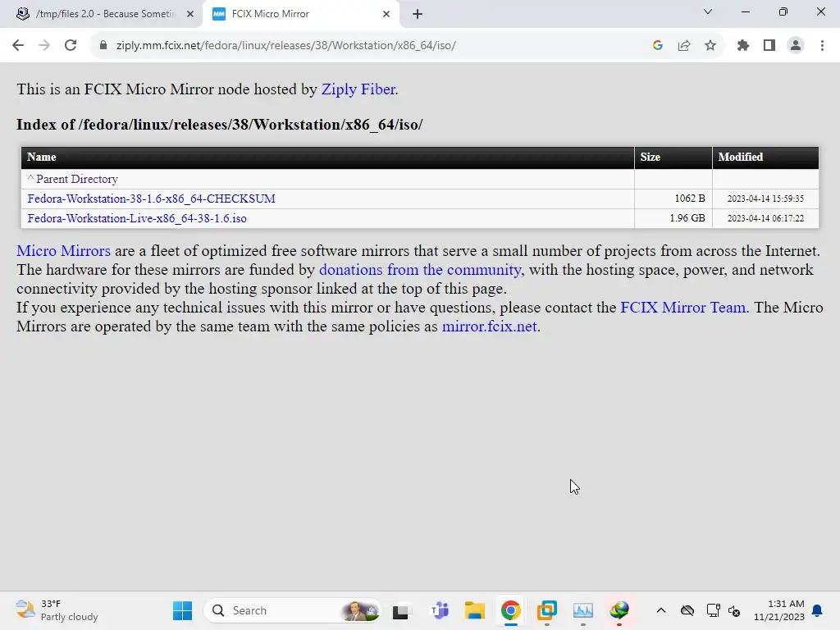
Task: Open the VMware taskbar icon
Action: pyautogui.click(x=547, y=610)
